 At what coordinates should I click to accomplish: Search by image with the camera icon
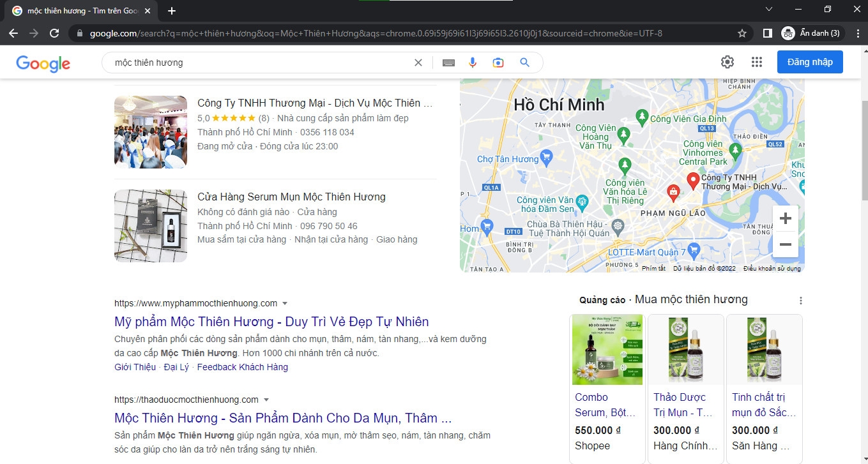pyautogui.click(x=498, y=63)
